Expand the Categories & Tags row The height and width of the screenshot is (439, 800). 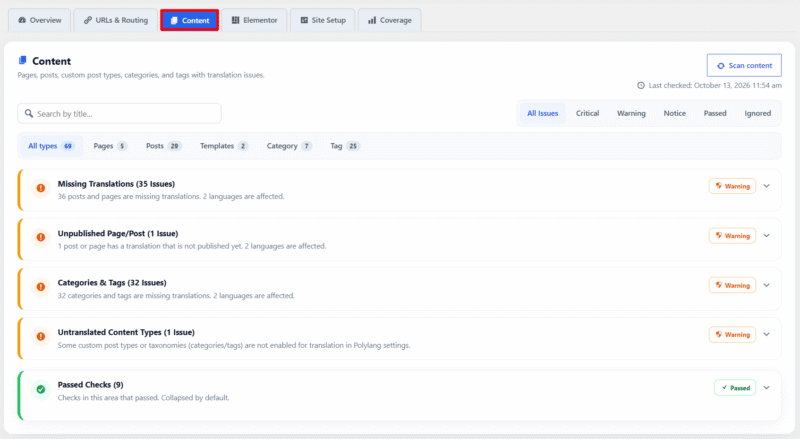pos(766,285)
